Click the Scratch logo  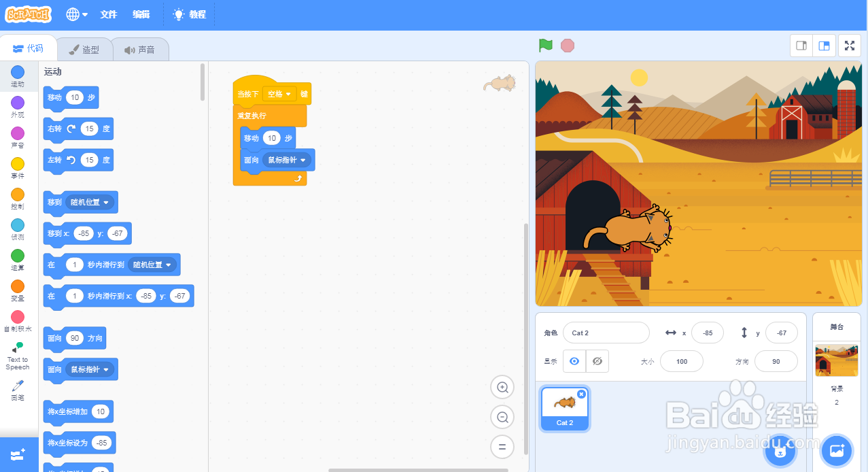point(29,14)
